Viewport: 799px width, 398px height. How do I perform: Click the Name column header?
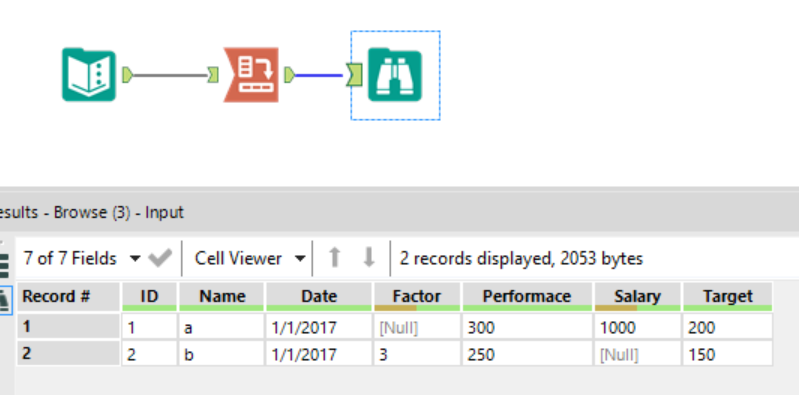(222, 297)
